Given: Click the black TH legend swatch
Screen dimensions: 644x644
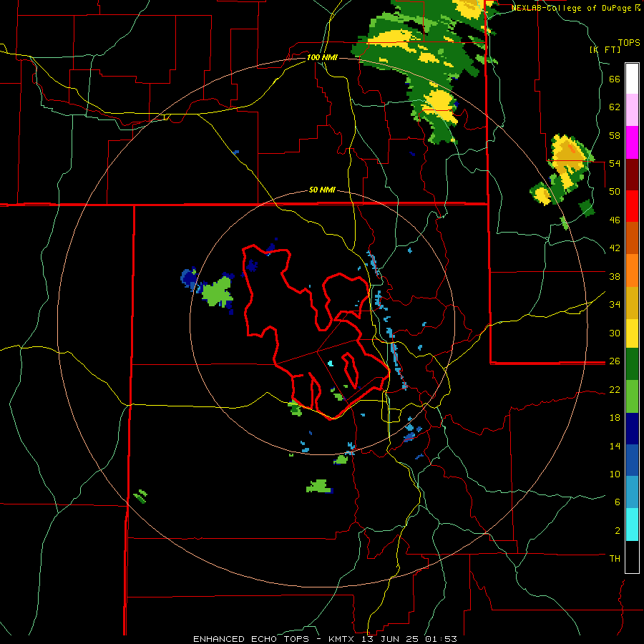Looking at the screenshot, I should (x=632, y=557).
